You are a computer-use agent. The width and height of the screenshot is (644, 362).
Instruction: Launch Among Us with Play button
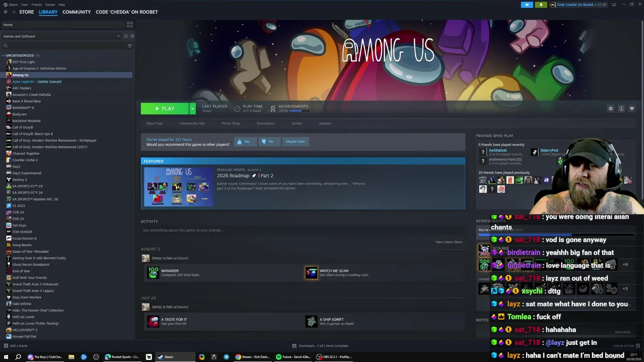pyautogui.click(x=165, y=109)
